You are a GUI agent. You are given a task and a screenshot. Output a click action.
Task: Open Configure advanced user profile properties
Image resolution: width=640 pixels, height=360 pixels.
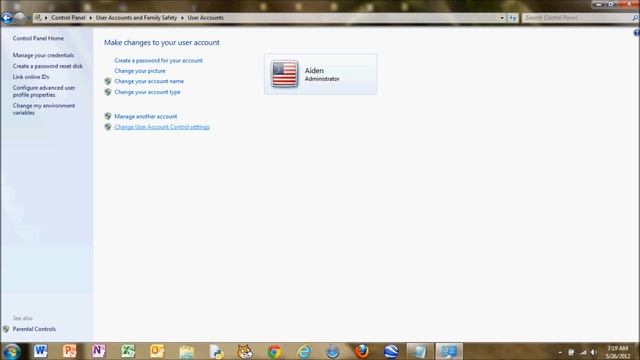pyautogui.click(x=44, y=91)
